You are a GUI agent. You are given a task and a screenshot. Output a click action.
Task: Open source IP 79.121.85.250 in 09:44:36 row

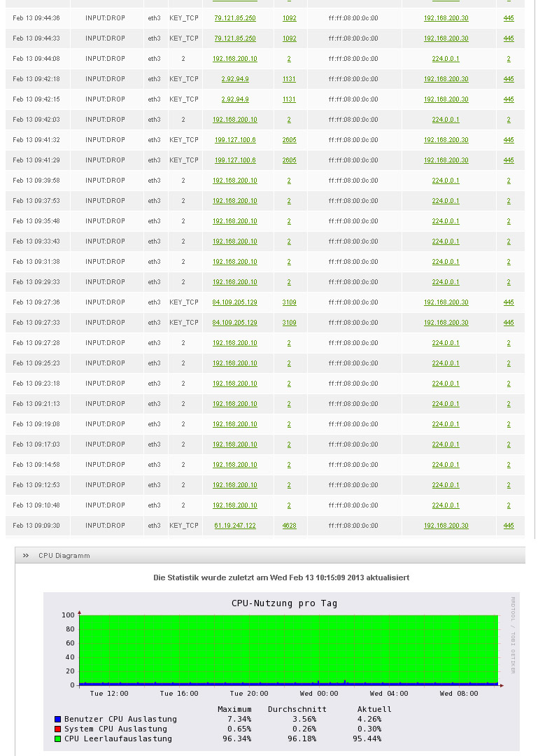234,18
